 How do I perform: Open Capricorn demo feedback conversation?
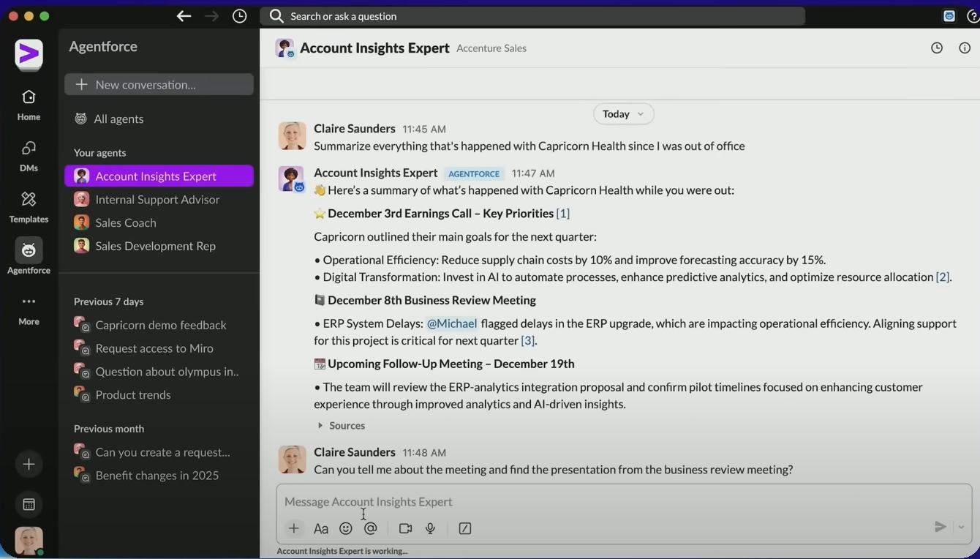point(159,325)
